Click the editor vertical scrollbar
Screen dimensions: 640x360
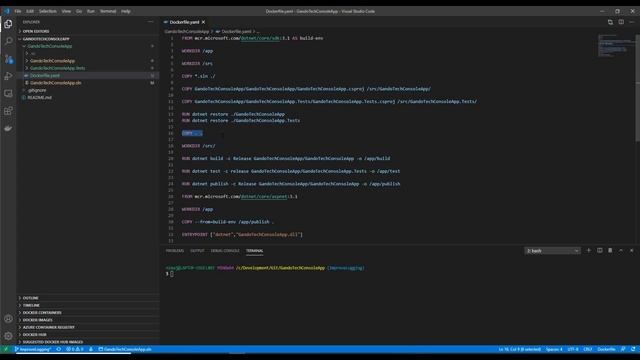pos(638,88)
